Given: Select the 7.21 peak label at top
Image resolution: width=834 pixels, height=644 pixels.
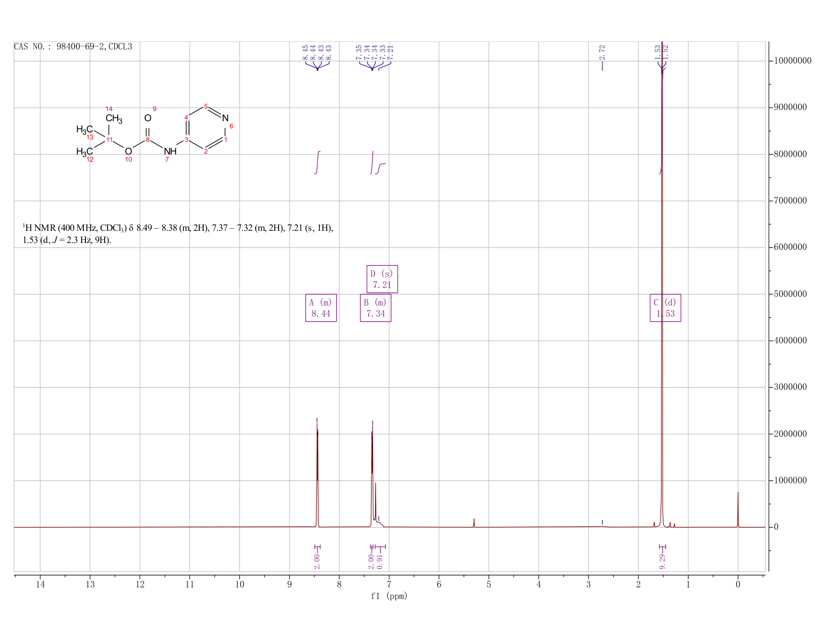Looking at the screenshot, I should click(x=390, y=52).
